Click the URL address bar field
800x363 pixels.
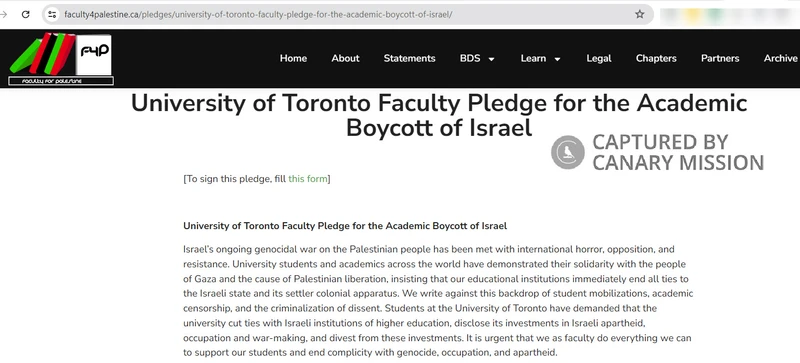(x=347, y=14)
